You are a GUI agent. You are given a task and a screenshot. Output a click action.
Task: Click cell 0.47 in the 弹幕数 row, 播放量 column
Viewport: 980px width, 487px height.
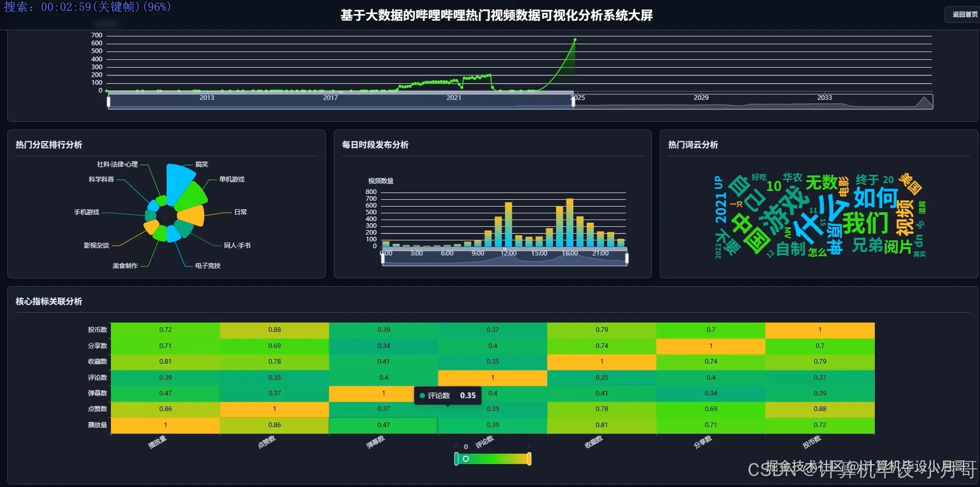click(x=166, y=393)
